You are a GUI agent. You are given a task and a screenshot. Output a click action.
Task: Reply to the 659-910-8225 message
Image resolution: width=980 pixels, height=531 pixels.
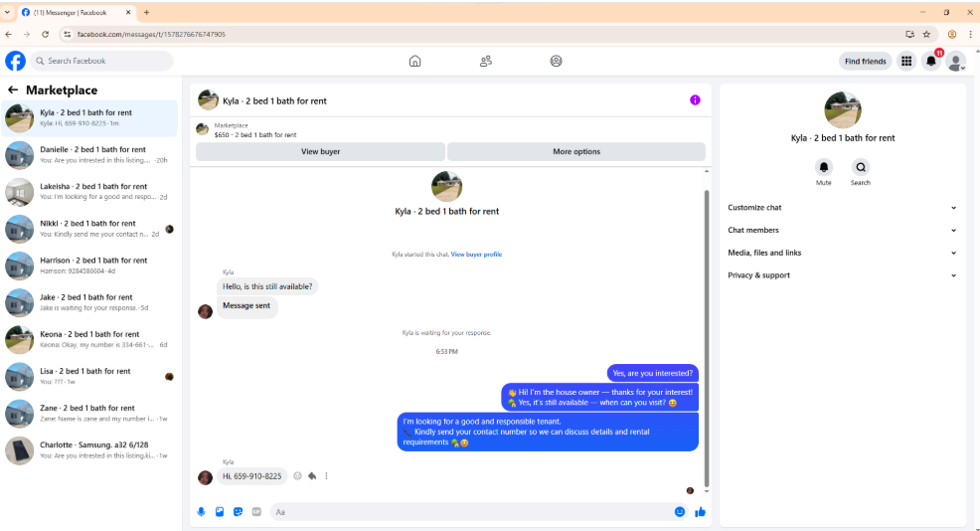click(312, 476)
